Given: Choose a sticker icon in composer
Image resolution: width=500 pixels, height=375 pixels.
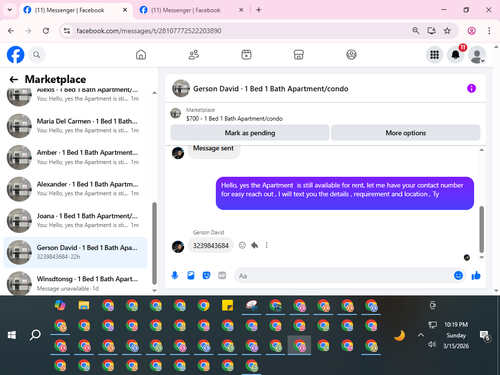Looking at the screenshot, I should 206,276.
